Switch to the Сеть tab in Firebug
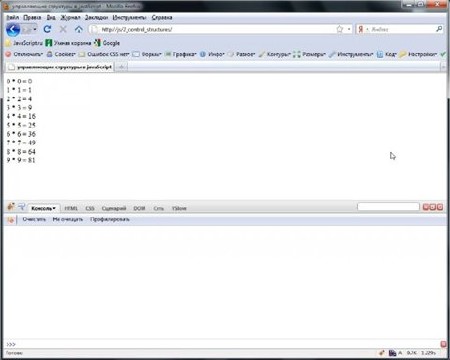450x360 pixels. pyautogui.click(x=159, y=208)
